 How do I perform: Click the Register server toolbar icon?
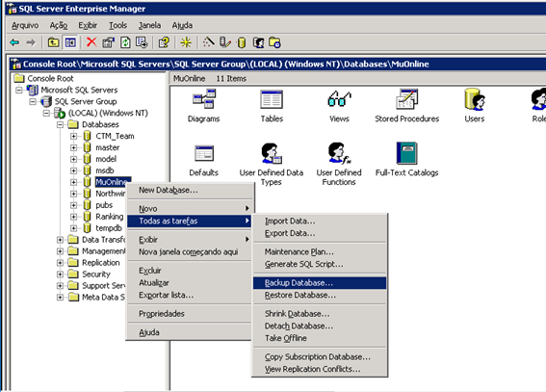pos(224,42)
